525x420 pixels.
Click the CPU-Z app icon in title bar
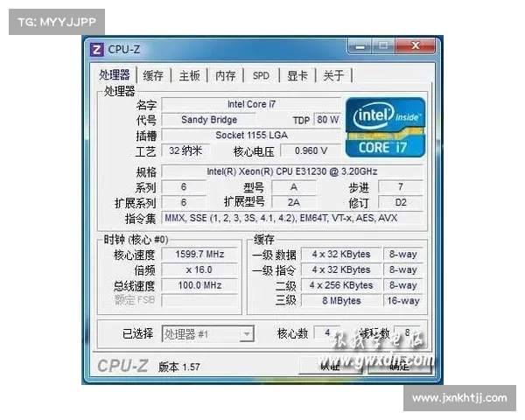click(x=96, y=50)
